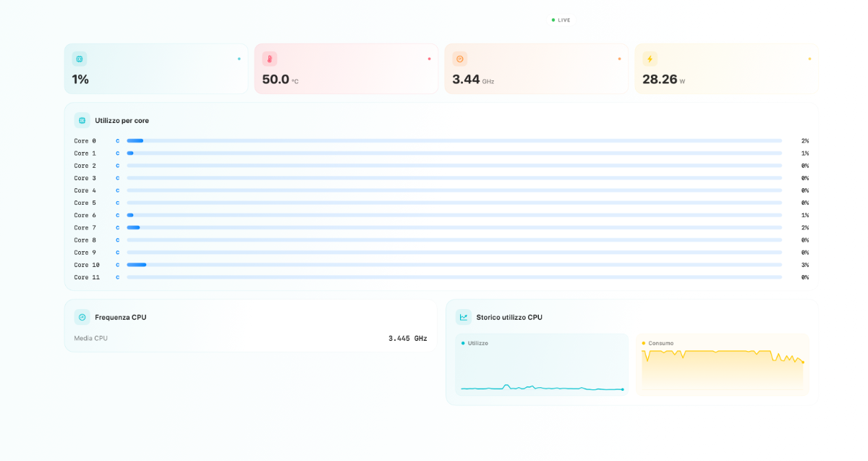This screenshot has height=461, width=868.
Task: Click the C marker on the Core 6 row
Action: 118,215
